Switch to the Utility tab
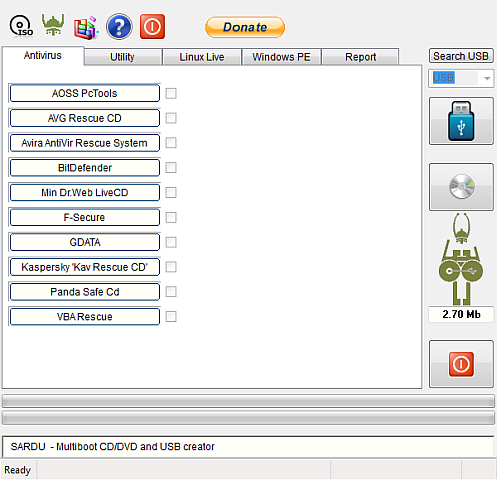497x480 pixels. tap(123, 57)
